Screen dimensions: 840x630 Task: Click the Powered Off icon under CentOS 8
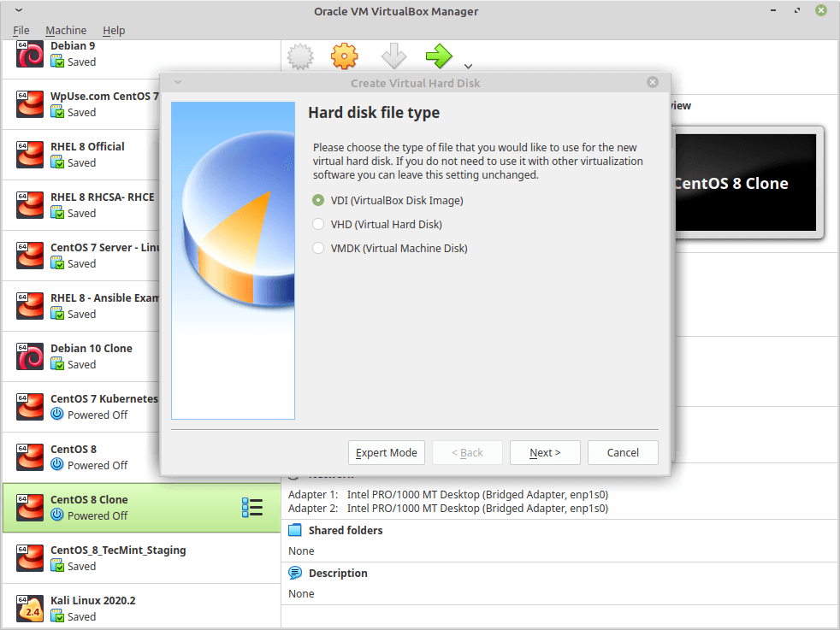56,464
